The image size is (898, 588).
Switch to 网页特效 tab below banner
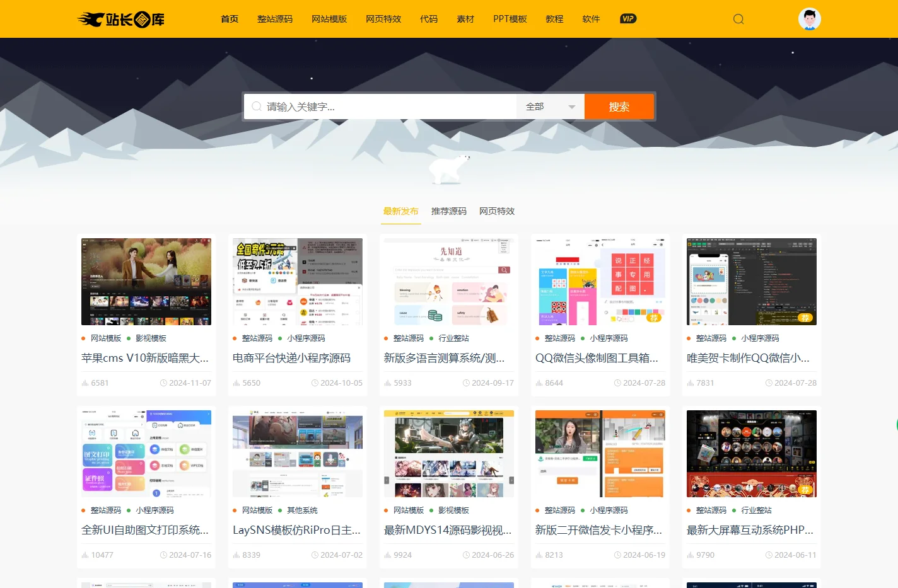(x=497, y=211)
